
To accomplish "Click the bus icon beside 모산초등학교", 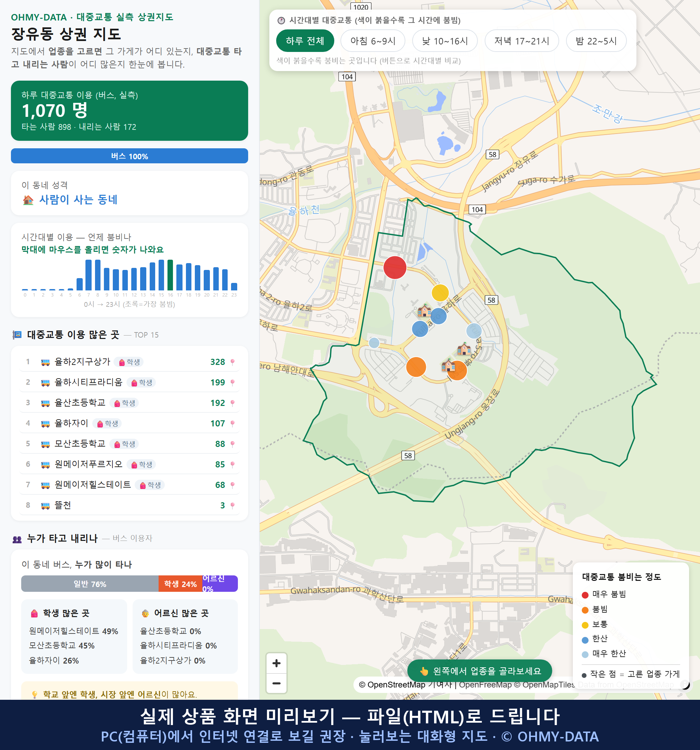I will (45, 444).
